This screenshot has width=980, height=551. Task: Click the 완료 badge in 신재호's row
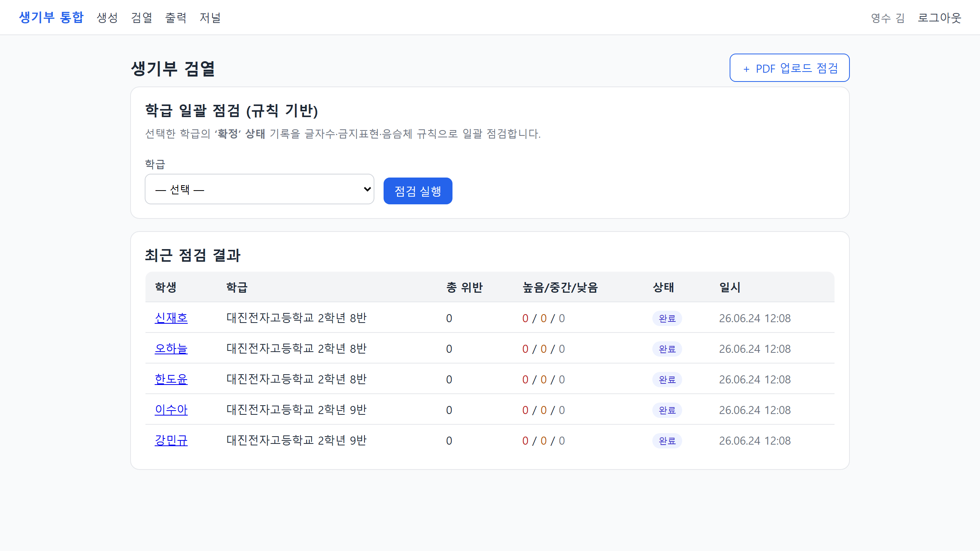(x=667, y=318)
